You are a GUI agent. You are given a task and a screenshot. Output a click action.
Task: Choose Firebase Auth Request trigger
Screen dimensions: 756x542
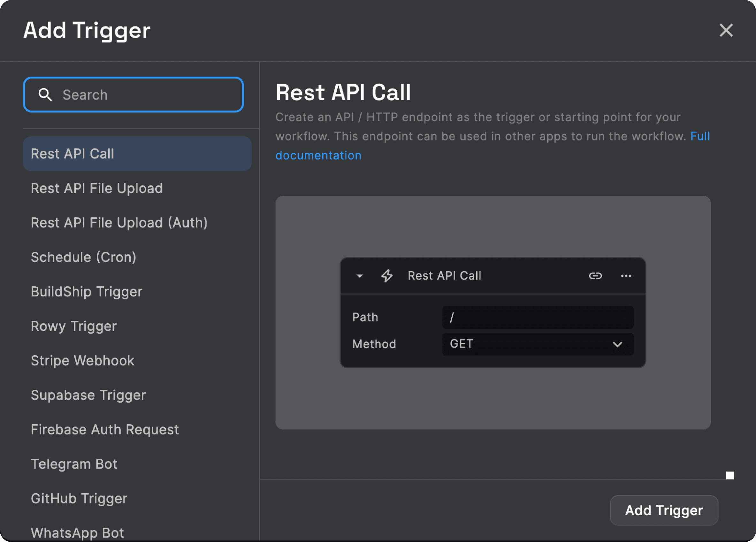[105, 429]
